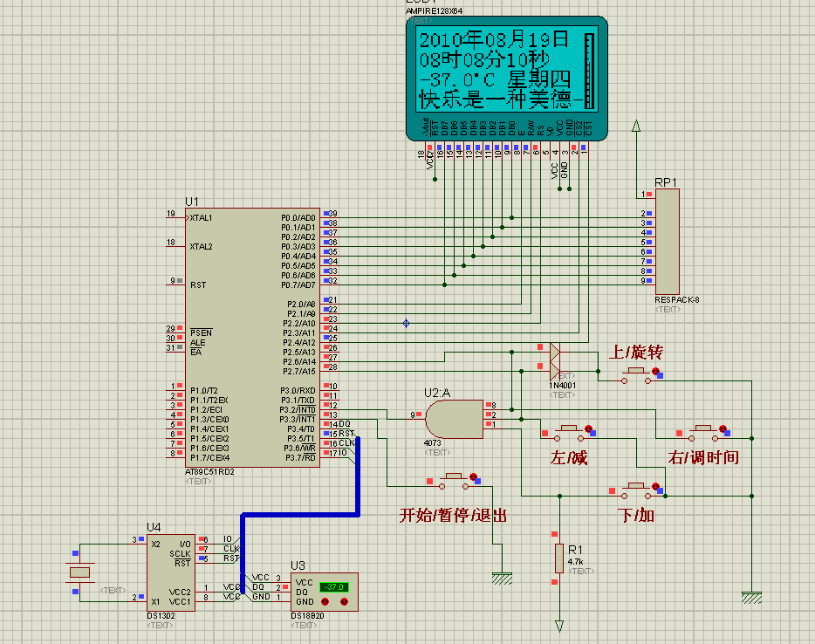Click the P1.0/T2 pin name on U1

tap(204, 391)
